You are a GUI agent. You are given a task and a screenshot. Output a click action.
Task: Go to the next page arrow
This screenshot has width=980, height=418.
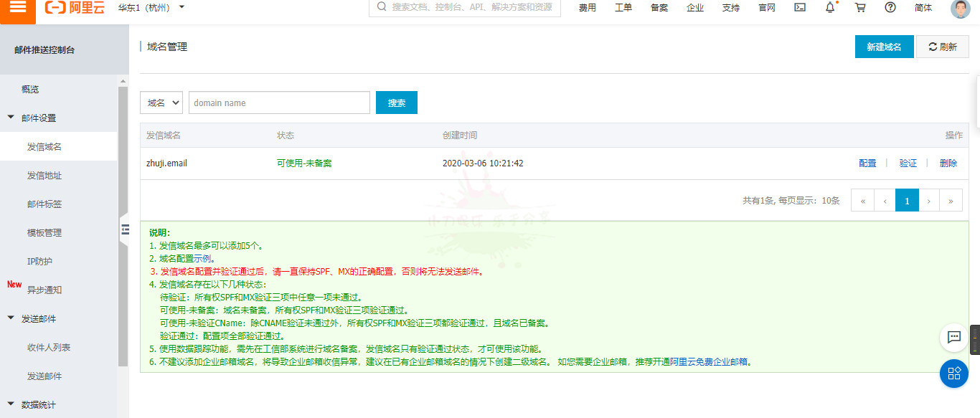coord(929,201)
